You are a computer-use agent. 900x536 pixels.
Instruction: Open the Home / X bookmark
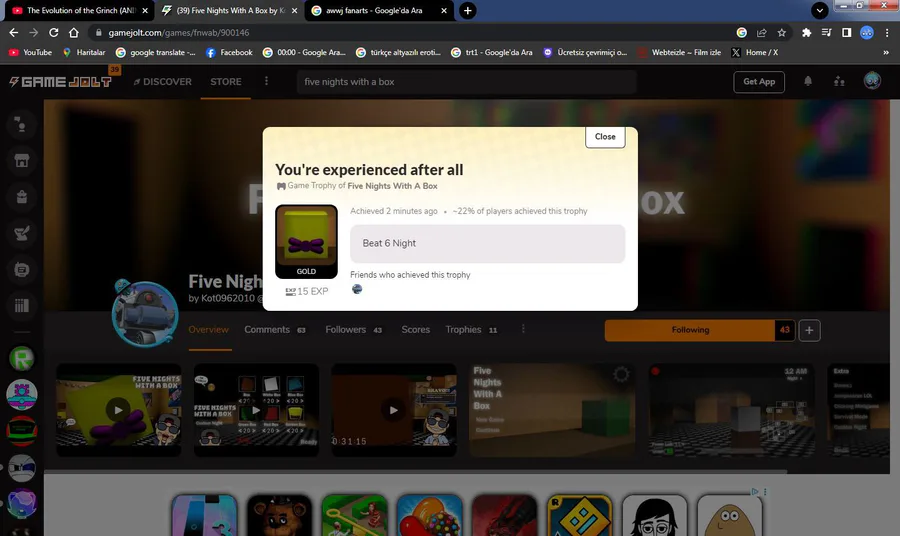click(755, 52)
